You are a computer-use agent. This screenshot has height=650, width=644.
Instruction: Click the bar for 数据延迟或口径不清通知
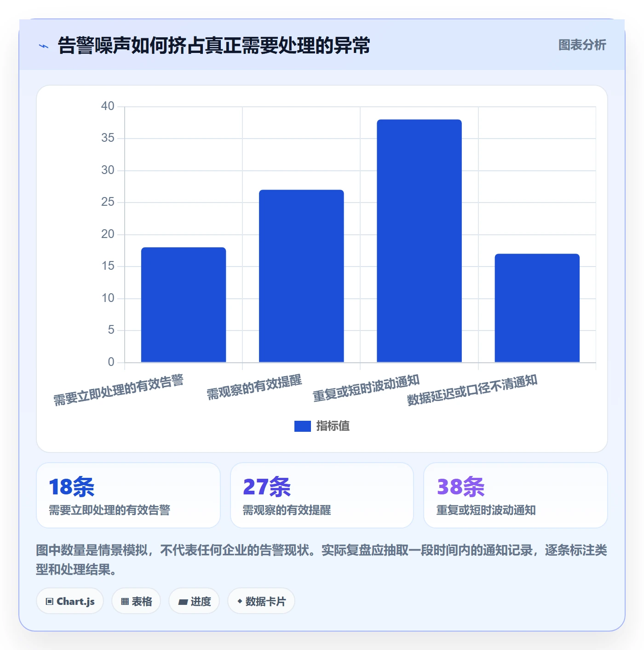pyautogui.click(x=537, y=308)
